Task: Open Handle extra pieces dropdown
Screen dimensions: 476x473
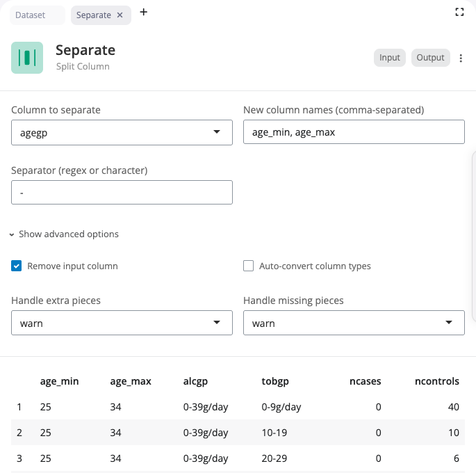Action: [x=122, y=323]
